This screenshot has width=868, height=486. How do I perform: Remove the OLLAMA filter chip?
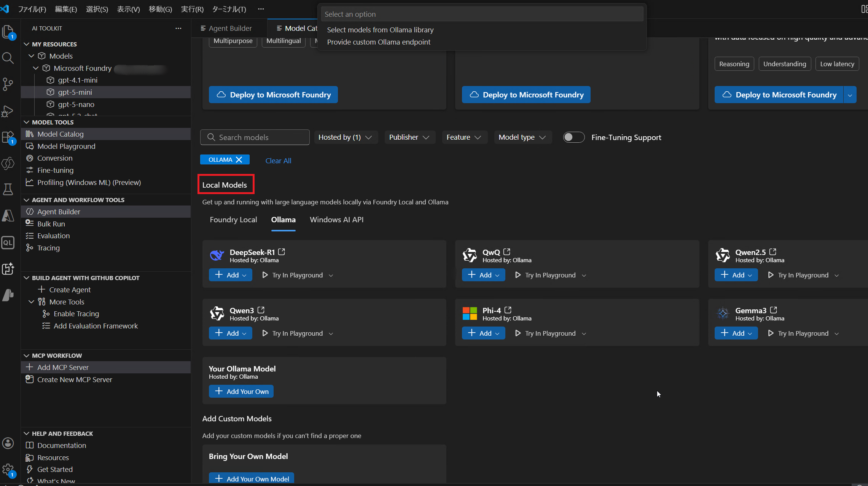[239, 160]
